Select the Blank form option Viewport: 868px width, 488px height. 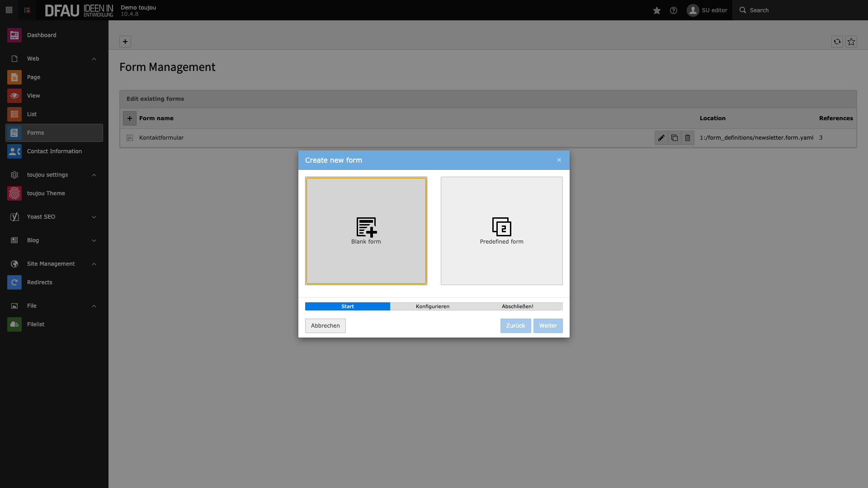[366, 231]
